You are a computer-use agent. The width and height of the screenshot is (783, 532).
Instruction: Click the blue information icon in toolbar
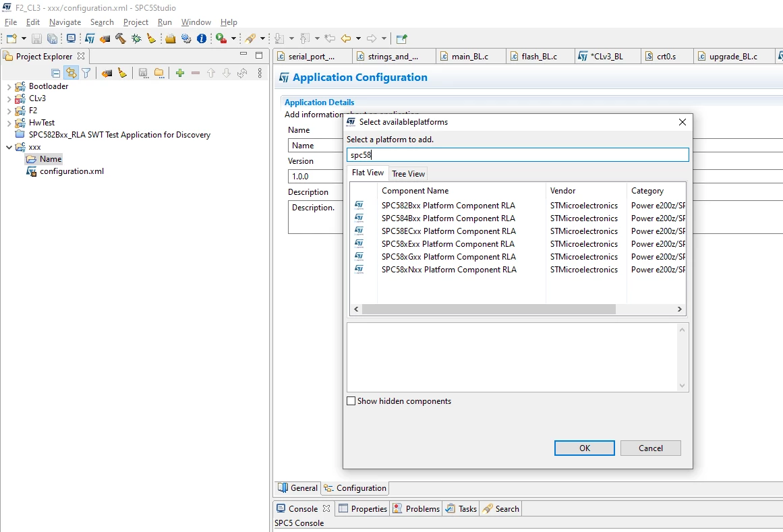click(202, 38)
